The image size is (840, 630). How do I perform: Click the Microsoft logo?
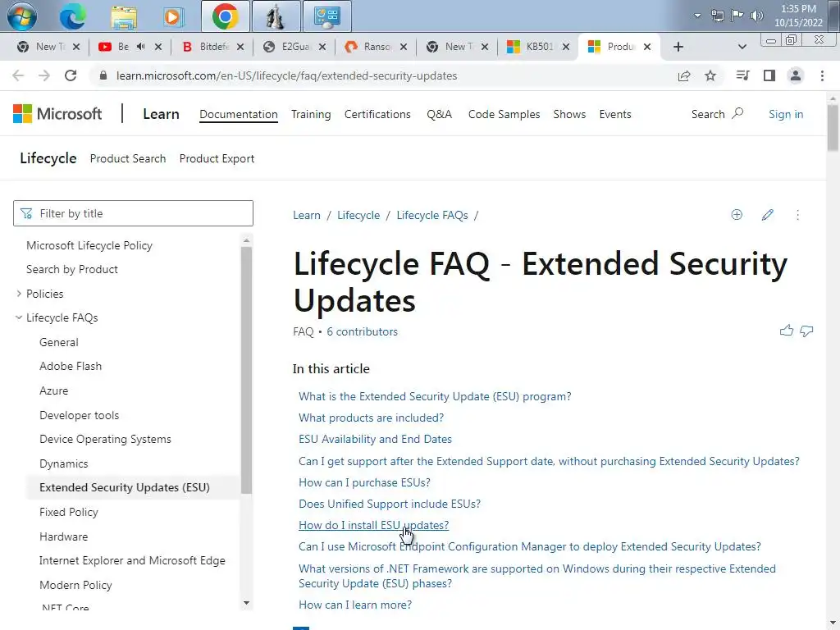tap(57, 113)
